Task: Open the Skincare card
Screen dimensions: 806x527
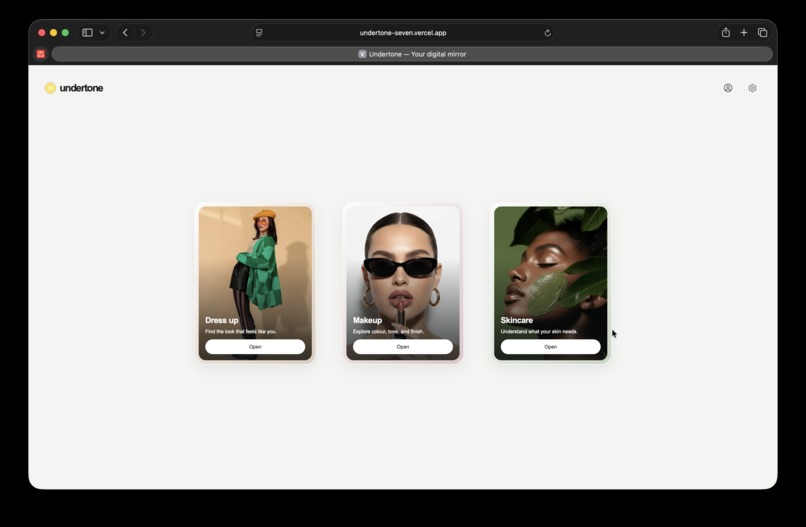Action: tap(551, 347)
